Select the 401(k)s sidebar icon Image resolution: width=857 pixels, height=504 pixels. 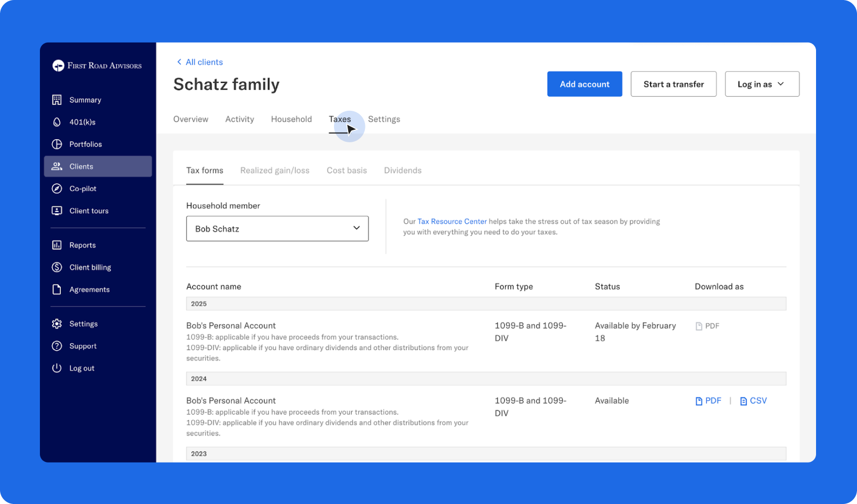click(x=57, y=122)
